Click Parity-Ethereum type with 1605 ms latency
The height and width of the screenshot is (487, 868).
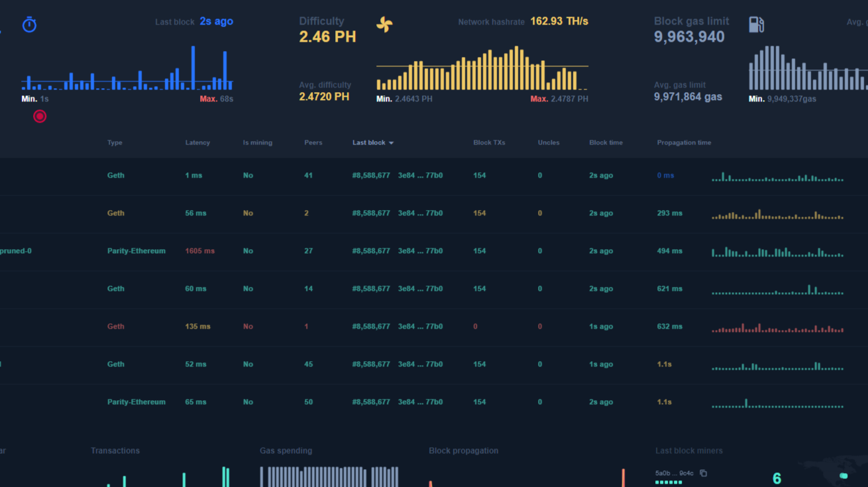coord(136,251)
